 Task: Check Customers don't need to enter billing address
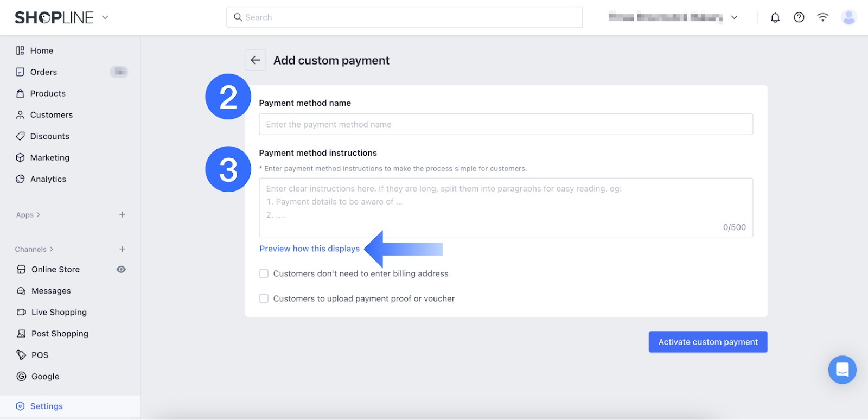coord(264,273)
